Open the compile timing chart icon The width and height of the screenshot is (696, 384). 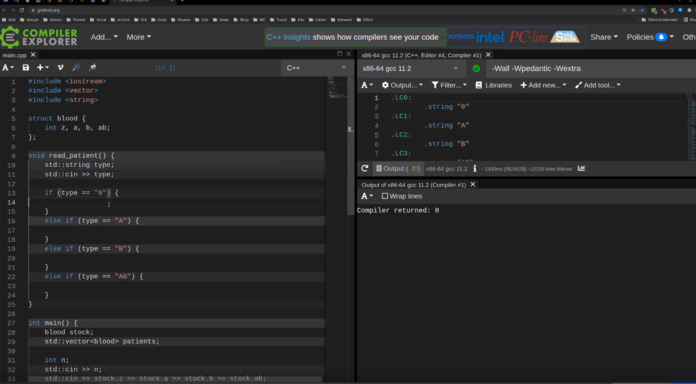coord(581,169)
